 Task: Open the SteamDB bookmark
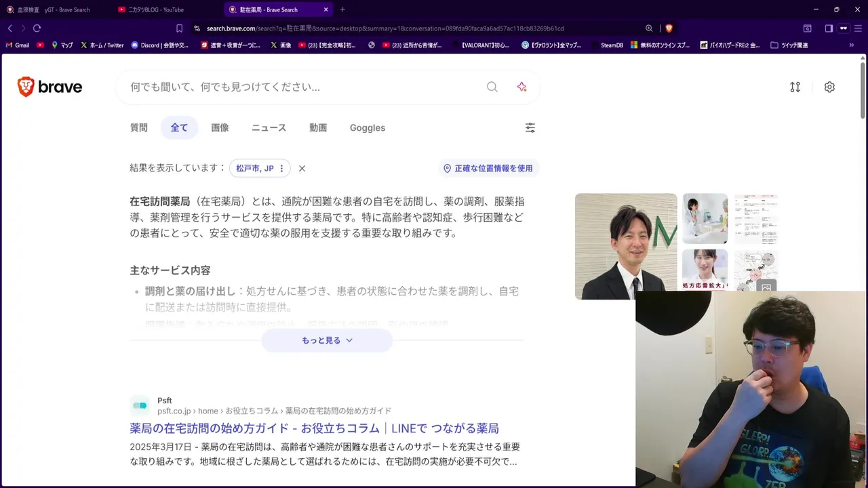pyautogui.click(x=606, y=45)
